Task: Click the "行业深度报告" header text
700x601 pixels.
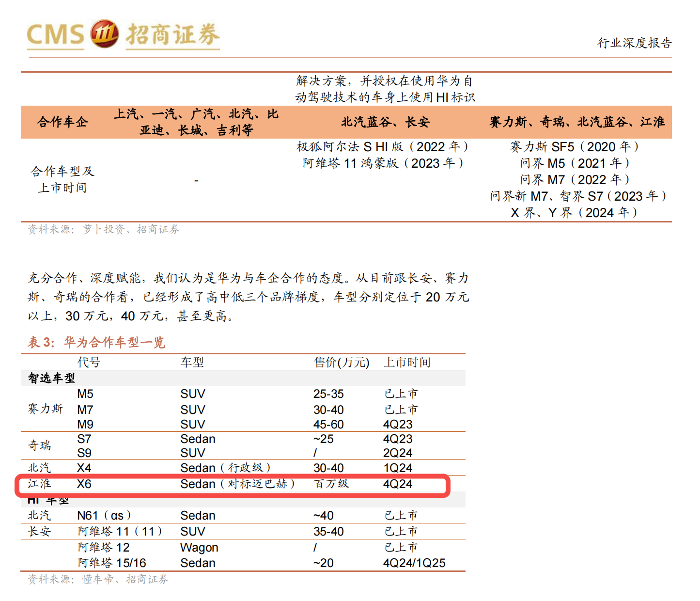Action: coord(635,43)
